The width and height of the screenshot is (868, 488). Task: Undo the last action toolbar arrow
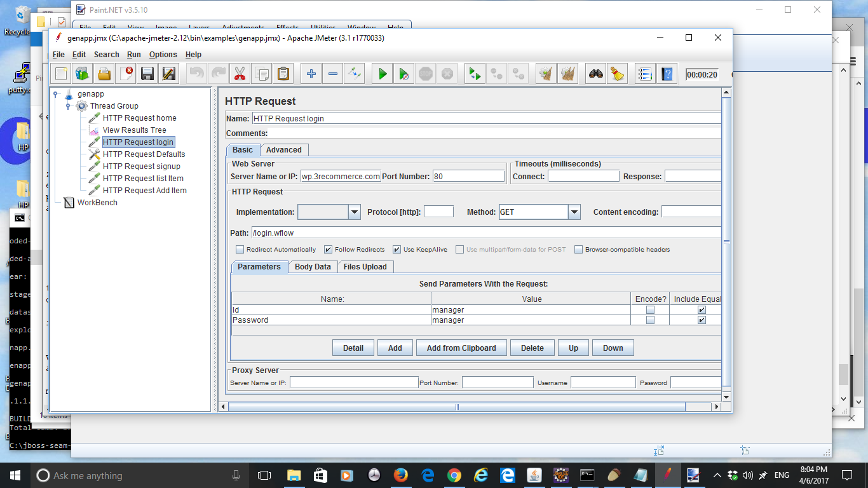197,74
